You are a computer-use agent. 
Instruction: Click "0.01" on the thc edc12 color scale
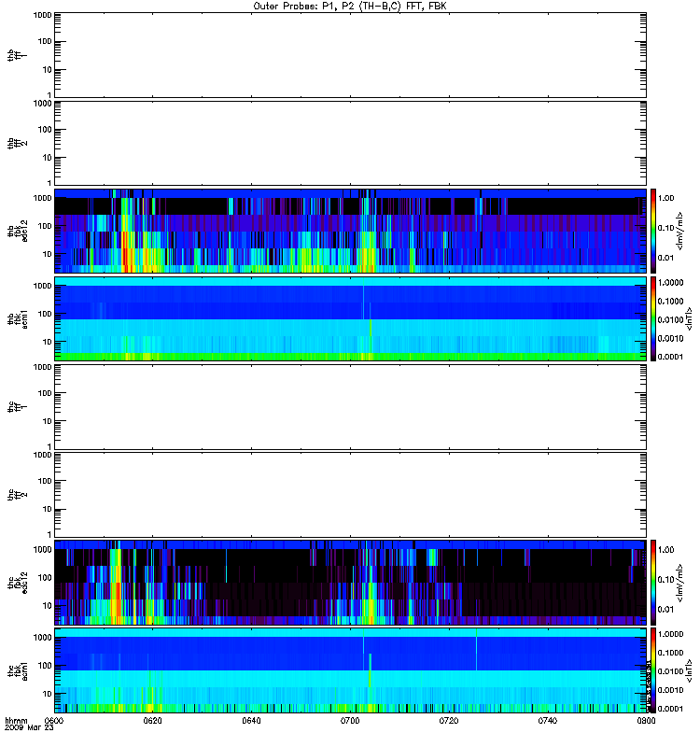click(x=665, y=610)
